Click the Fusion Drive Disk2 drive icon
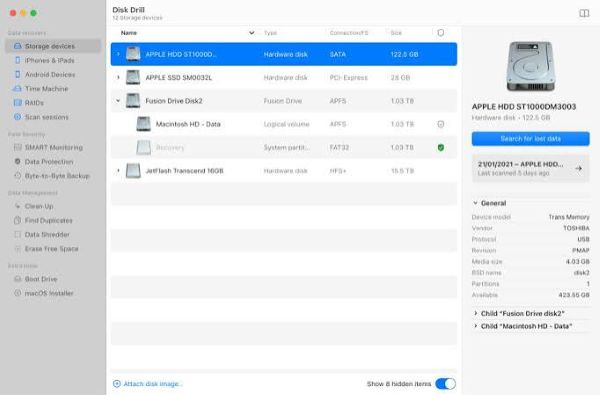600x395 pixels. click(x=133, y=101)
